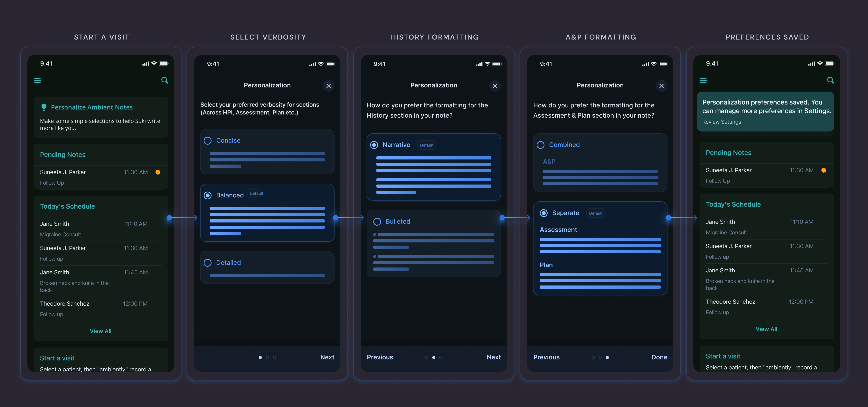
Task: Click View All on Start a Visit screen
Action: pyautogui.click(x=100, y=331)
